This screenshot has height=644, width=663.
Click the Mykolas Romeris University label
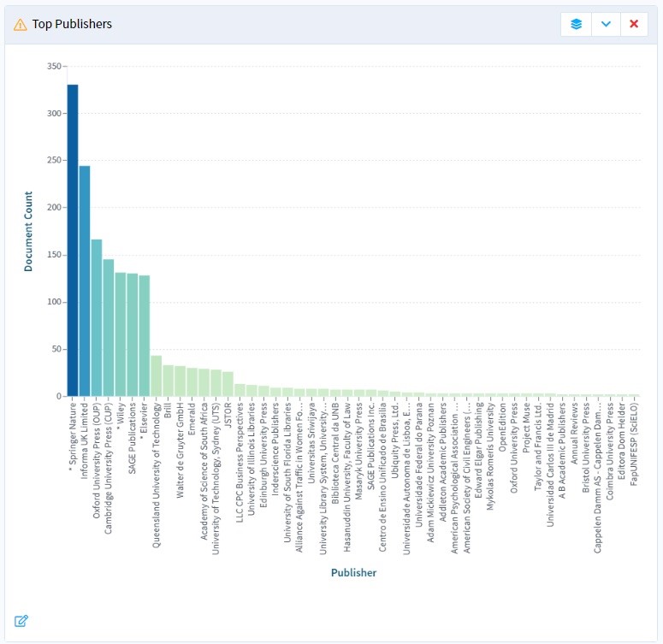coord(490,456)
